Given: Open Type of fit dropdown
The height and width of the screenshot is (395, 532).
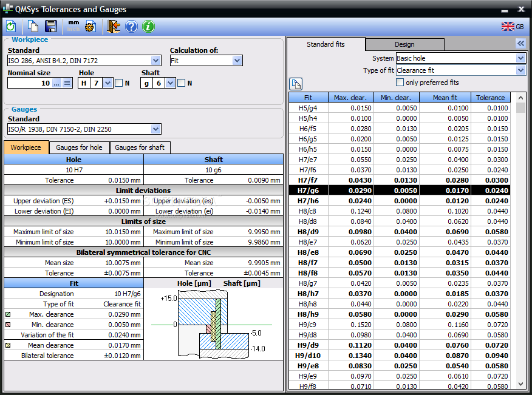Looking at the screenshot, I should (x=520, y=70).
